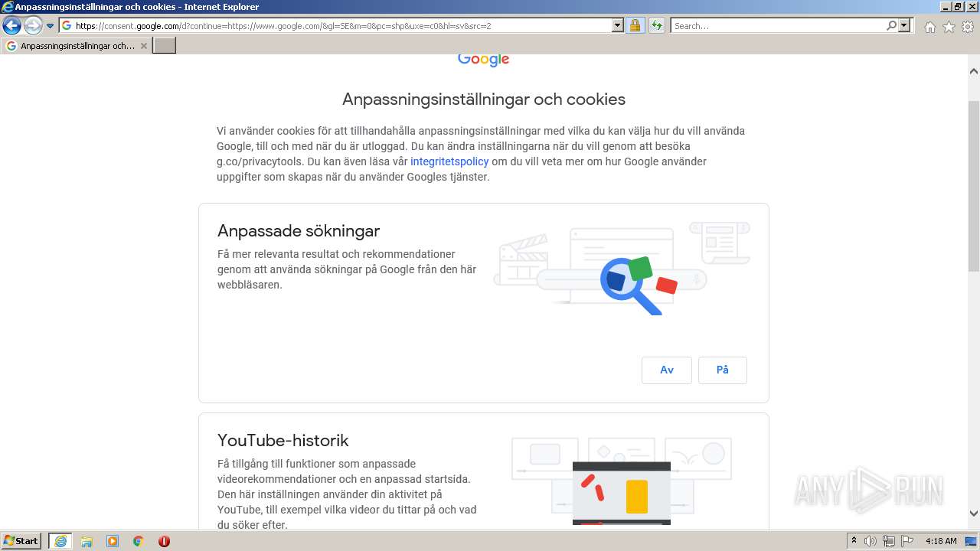Click the address bar URL field
Viewport: 980px width, 551px height.
[x=335, y=25]
